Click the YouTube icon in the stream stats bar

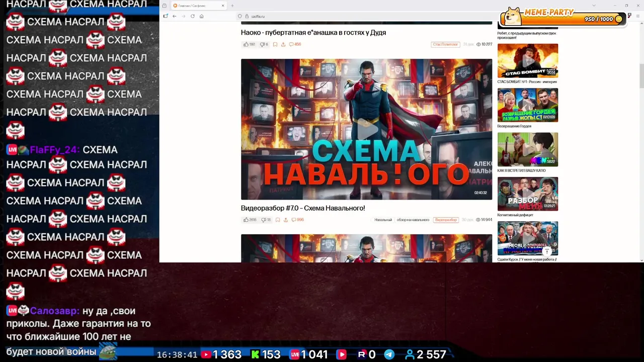(x=206, y=354)
